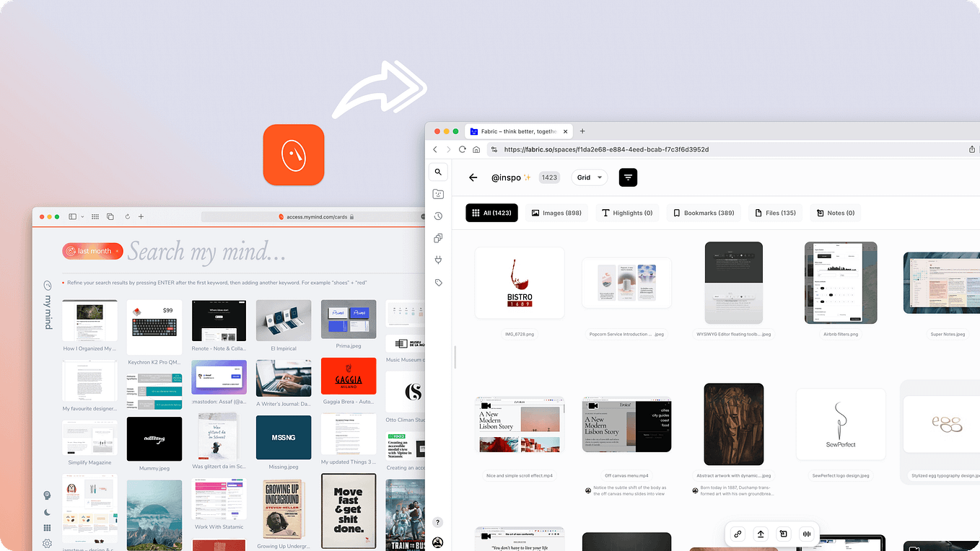Open mymind settings with the gear icon
This screenshot has height=551, width=980.
tap(47, 543)
